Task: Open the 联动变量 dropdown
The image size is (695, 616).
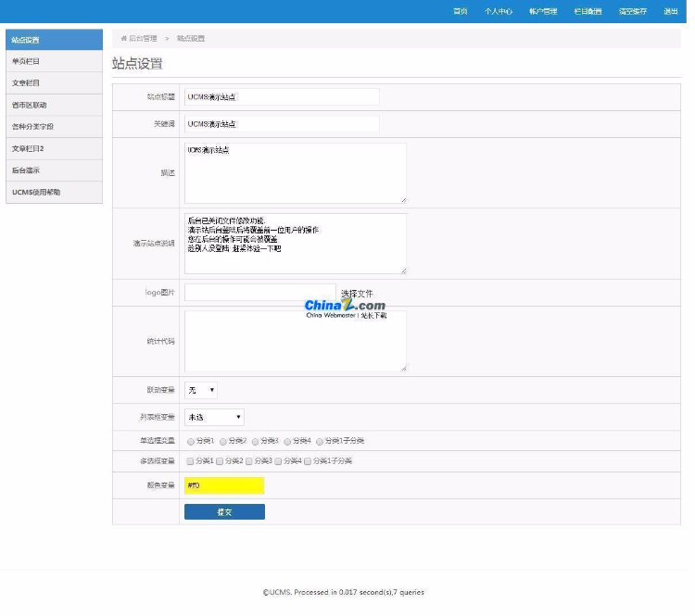Action: (x=201, y=390)
